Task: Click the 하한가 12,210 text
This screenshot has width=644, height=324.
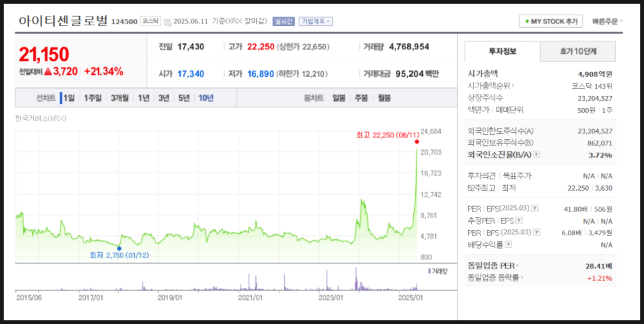Action: pos(302,74)
